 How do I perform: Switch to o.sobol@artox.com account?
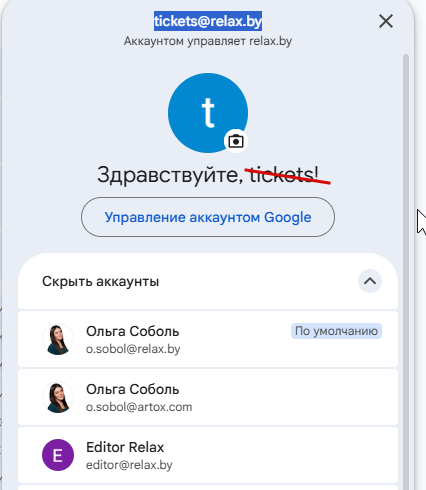point(208,397)
